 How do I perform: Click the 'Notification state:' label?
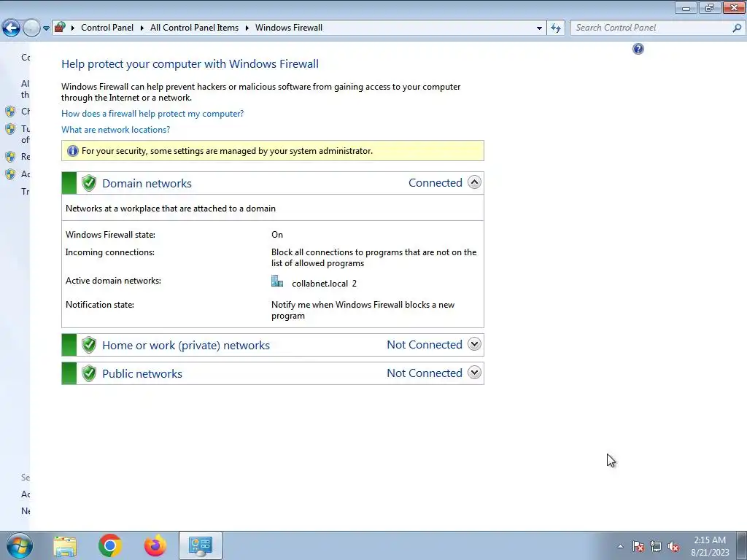pyautogui.click(x=99, y=305)
